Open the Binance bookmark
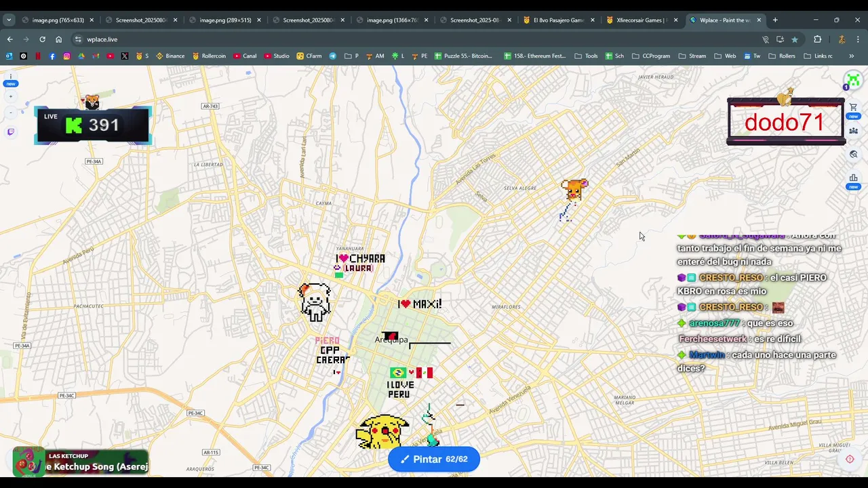 coord(170,56)
